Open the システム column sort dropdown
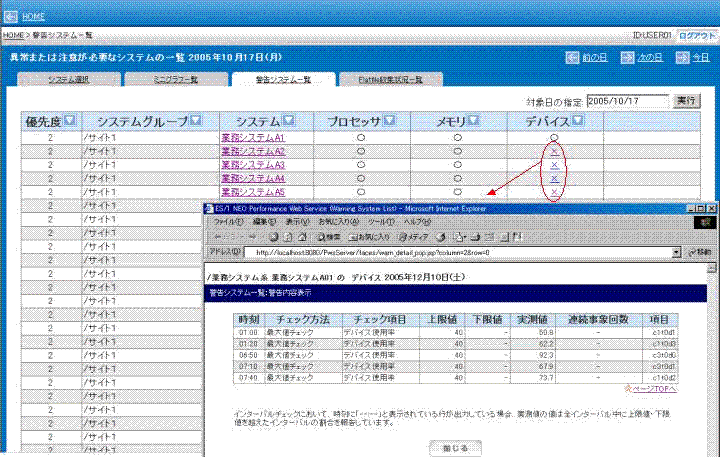 (288, 121)
